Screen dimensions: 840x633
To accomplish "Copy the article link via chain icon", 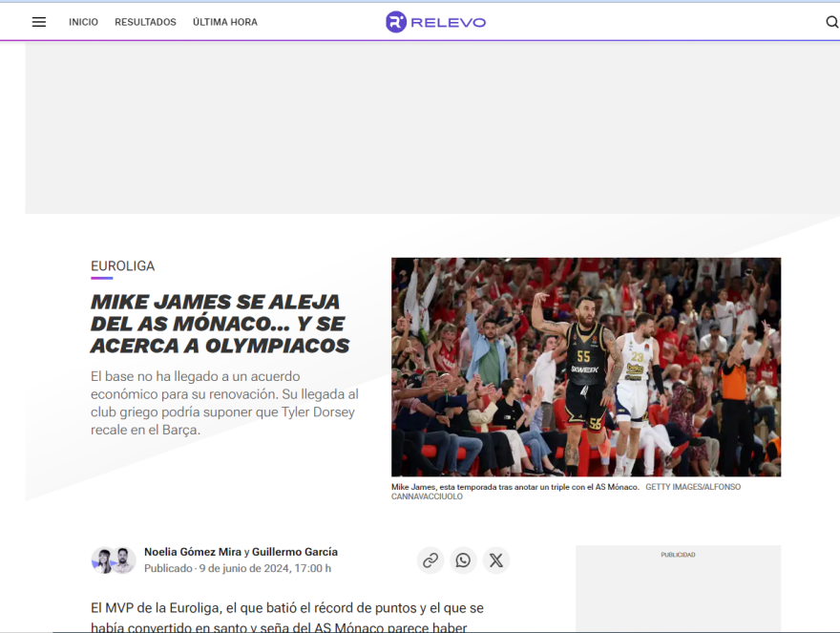I will 430,560.
